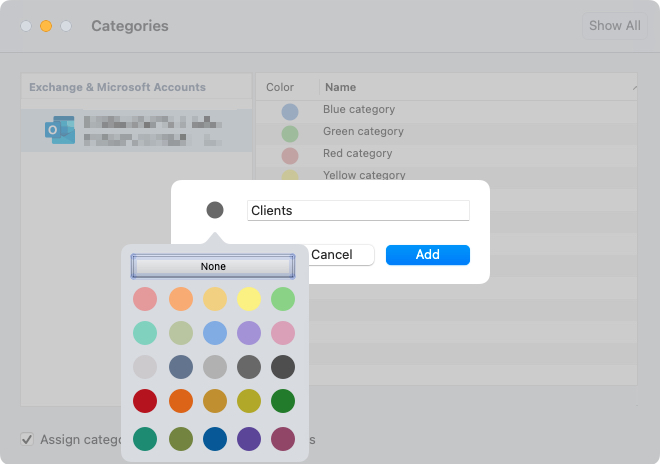Pick the lightest gray color swatch
660x464 pixels.
pyautogui.click(x=145, y=367)
